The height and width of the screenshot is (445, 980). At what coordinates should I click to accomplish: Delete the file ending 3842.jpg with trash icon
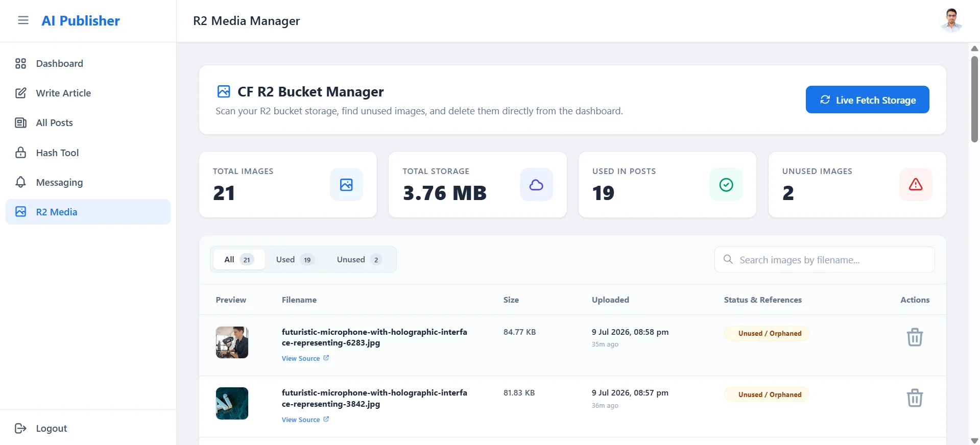(915, 398)
